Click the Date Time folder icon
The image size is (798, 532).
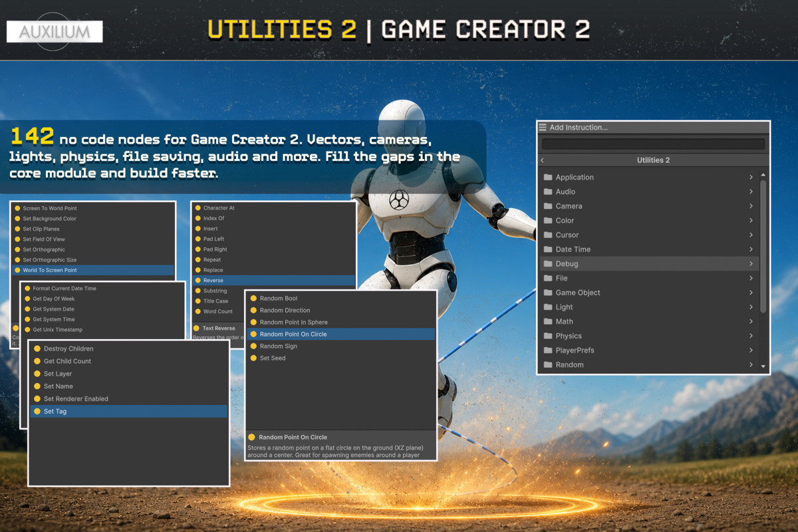click(x=548, y=249)
